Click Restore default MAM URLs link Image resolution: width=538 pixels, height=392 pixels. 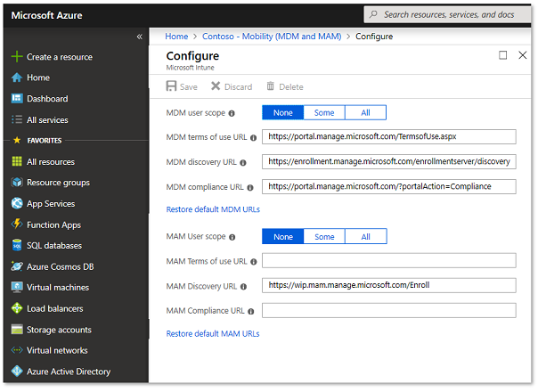point(213,333)
